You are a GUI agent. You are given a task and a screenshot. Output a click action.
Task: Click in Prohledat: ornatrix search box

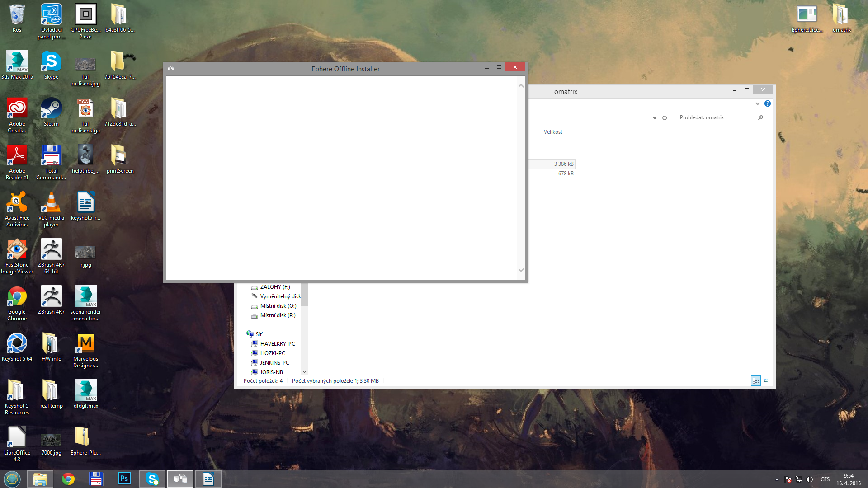(717, 117)
